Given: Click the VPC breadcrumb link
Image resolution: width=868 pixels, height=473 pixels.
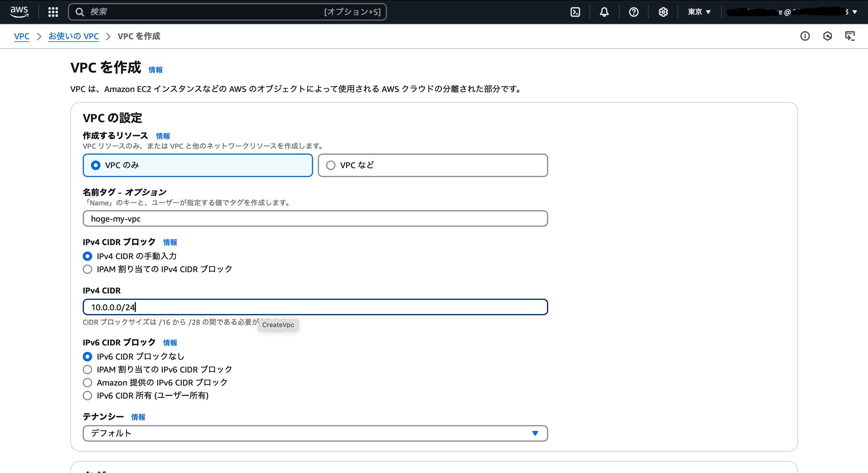Looking at the screenshot, I should [x=21, y=36].
